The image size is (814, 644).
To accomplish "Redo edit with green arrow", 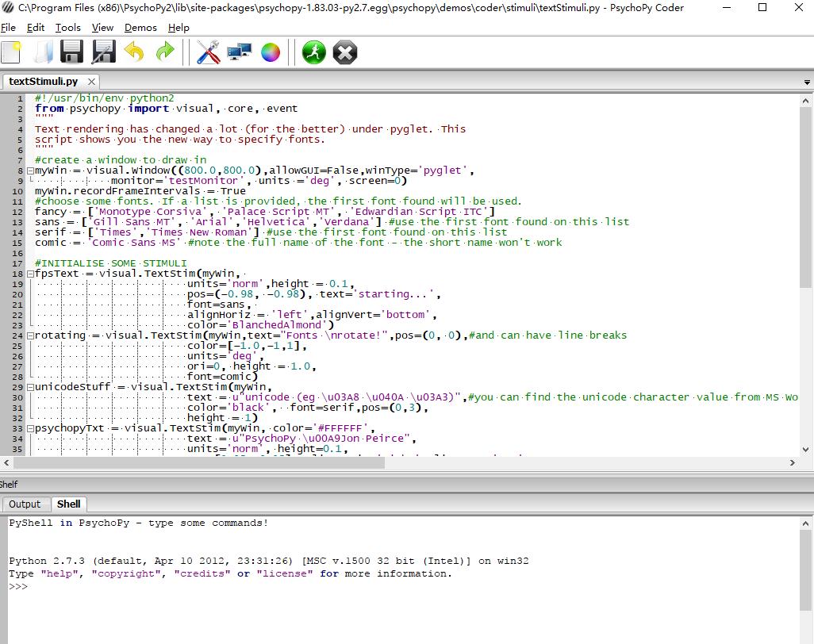I will click(x=166, y=52).
